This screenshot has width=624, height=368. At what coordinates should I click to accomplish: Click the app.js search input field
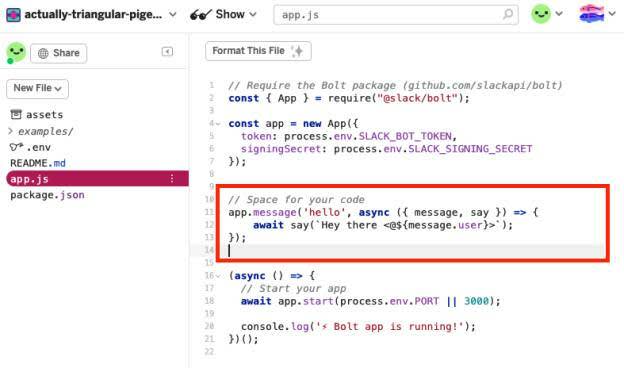(x=396, y=15)
